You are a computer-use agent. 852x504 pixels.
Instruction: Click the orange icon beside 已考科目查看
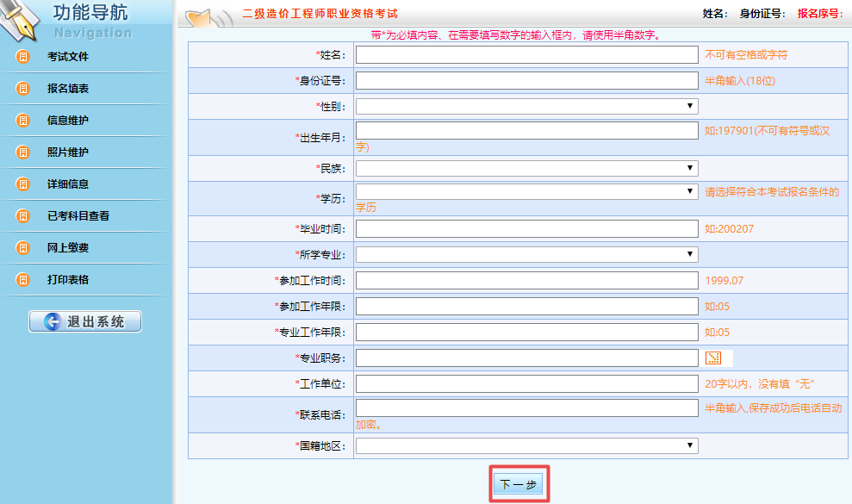click(22, 216)
